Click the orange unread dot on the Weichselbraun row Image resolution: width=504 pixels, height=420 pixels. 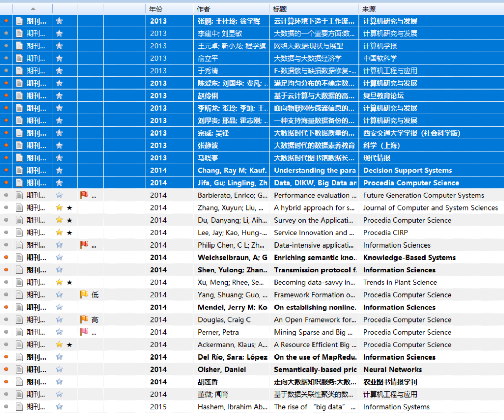pyautogui.click(x=6, y=258)
